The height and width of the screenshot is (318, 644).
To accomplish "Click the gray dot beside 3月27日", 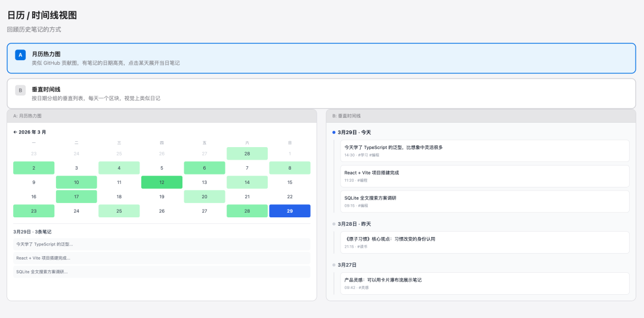I will [x=334, y=265].
